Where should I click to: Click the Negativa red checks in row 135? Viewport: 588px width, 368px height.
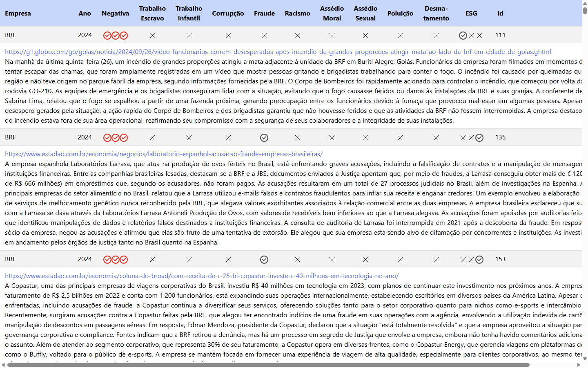pyautogui.click(x=116, y=138)
